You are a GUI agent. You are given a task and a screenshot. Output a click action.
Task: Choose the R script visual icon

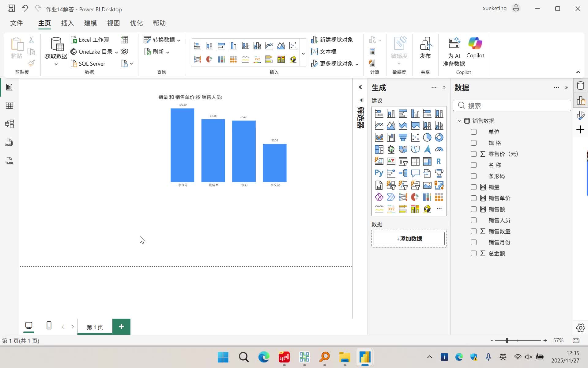pos(439,161)
